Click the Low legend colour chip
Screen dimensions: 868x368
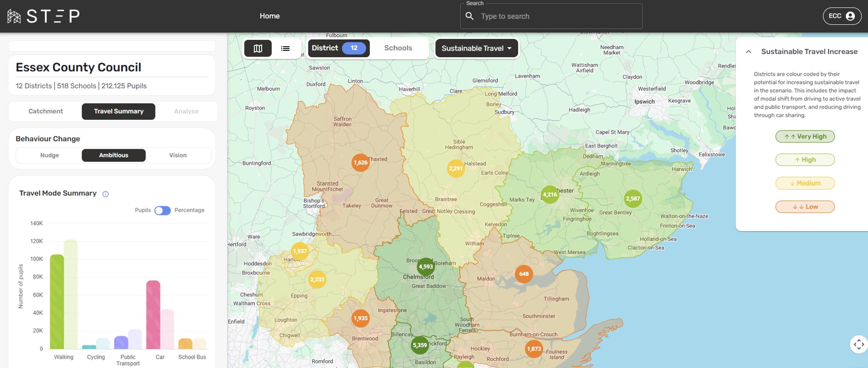[x=805, y=207]
